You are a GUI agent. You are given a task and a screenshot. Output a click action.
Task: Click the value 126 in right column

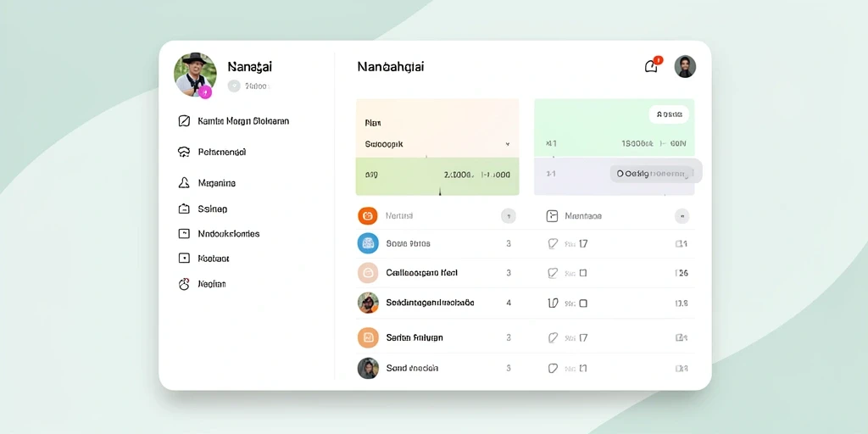click(x=682, y=273)
